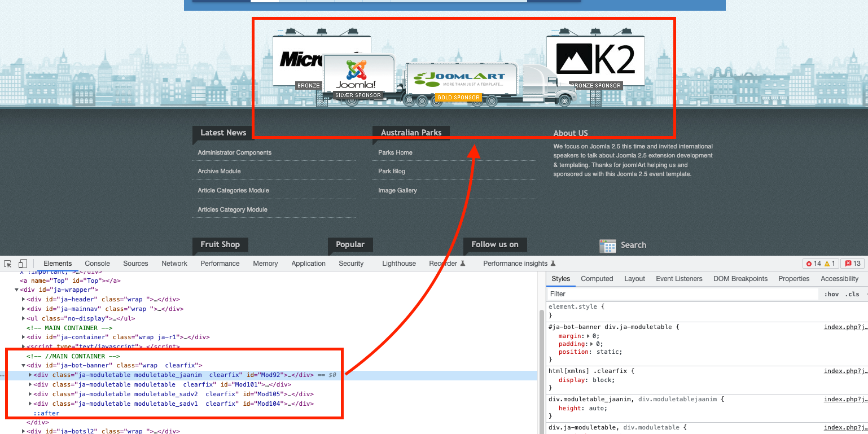Viewport: 868px width, 434px height.
Task: Open the Administrator Components link
Action: coord(234,152)
